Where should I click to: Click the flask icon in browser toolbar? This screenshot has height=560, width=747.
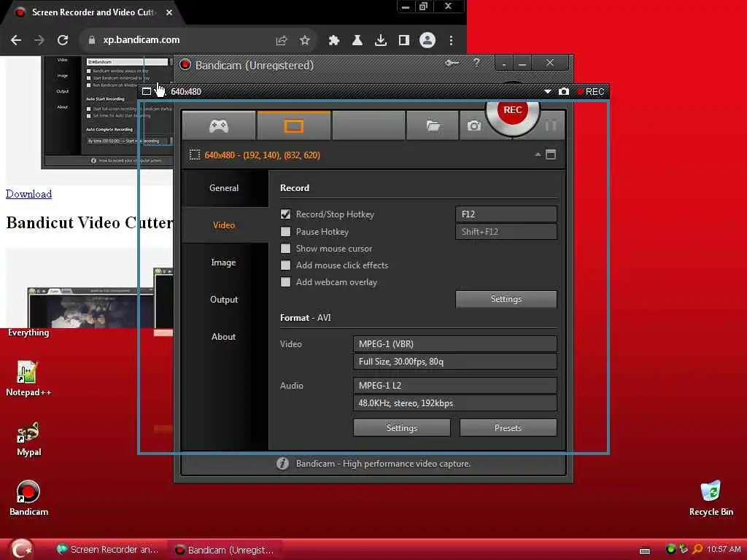click(357, 41)
